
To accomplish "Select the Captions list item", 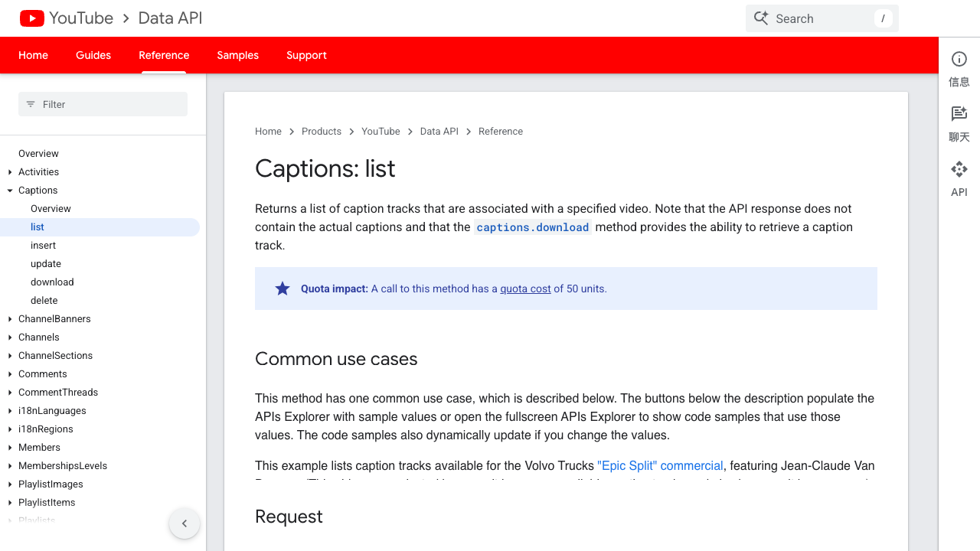I will point(100,227).
